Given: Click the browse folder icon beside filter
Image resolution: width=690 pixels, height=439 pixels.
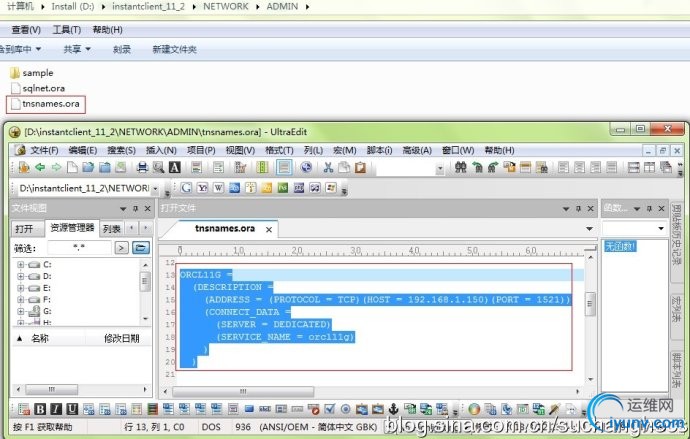Looking at the screenshot, I should point(140,248).
